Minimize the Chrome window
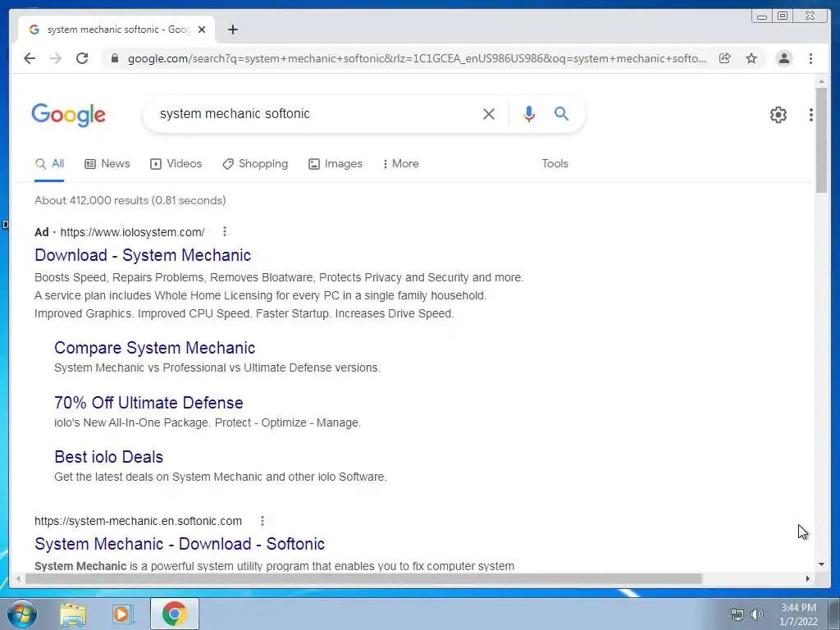 pos(761,16)
